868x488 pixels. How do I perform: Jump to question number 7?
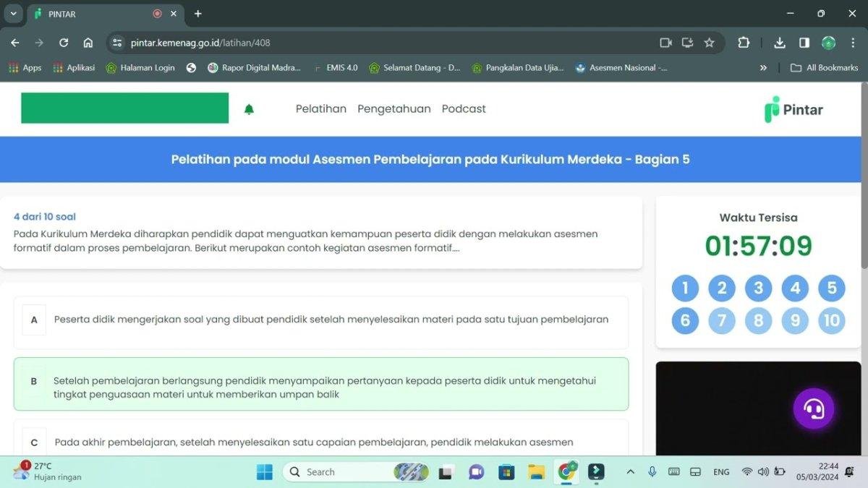point(721,320)
